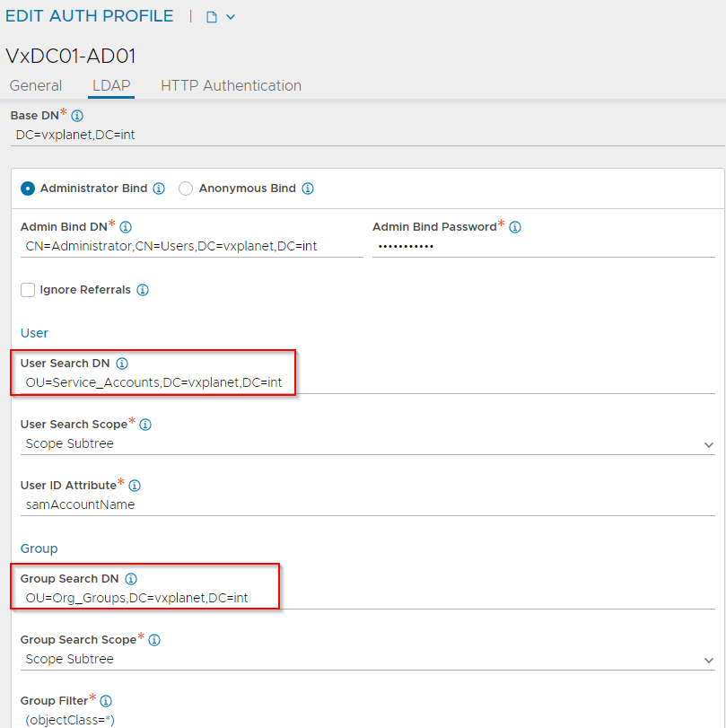Open the chevron dropdown next to title
This screenshot has width=726, height=728.
click(x=231, y=17)
